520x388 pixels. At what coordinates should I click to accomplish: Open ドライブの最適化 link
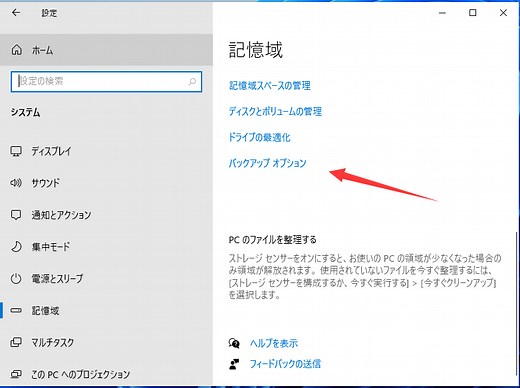click(259, 137)
